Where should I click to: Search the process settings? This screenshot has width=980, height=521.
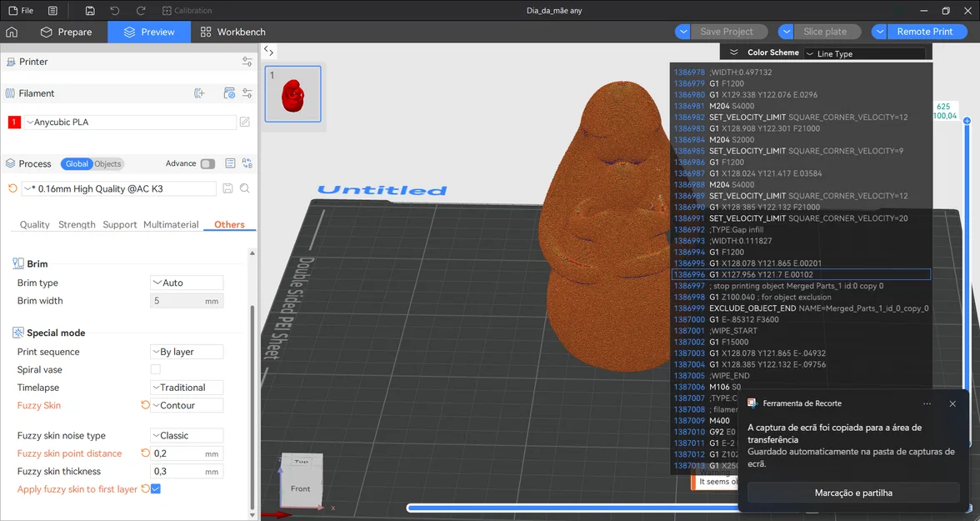[x=245, y=188]
